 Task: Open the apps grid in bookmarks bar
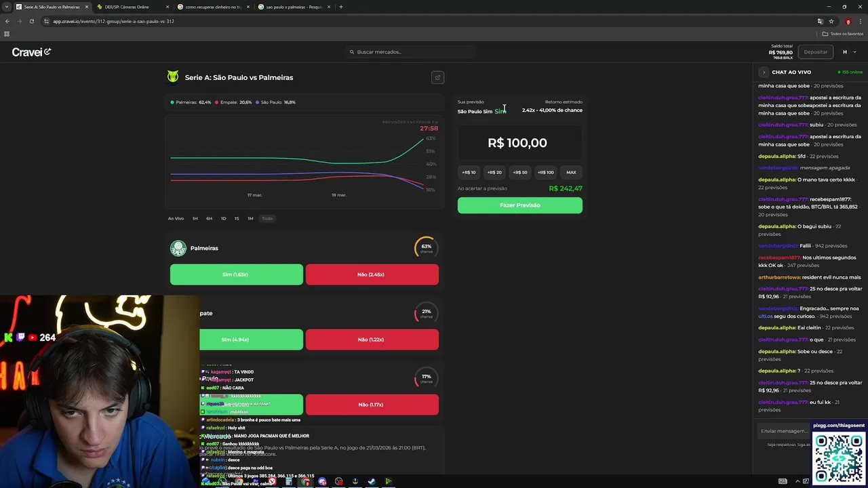[7, 34]
